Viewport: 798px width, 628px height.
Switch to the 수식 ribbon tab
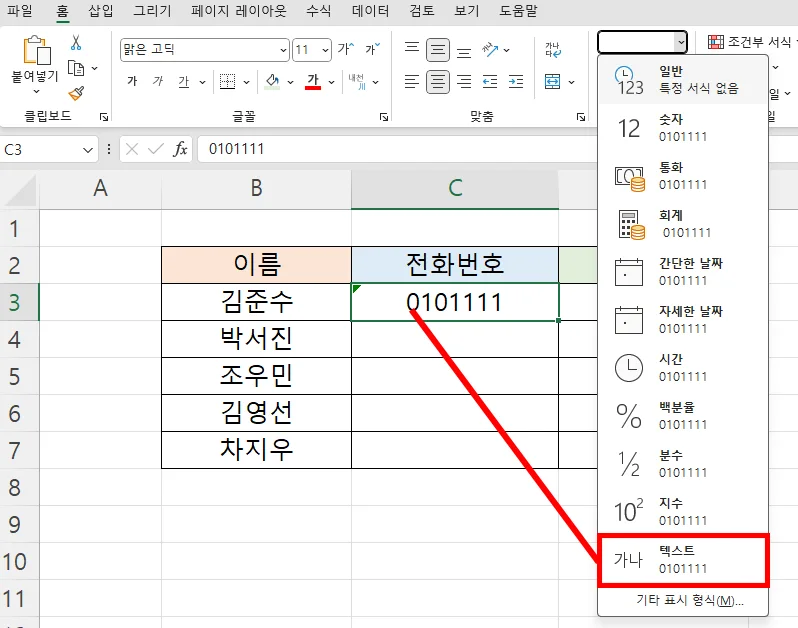click(319, 11)
